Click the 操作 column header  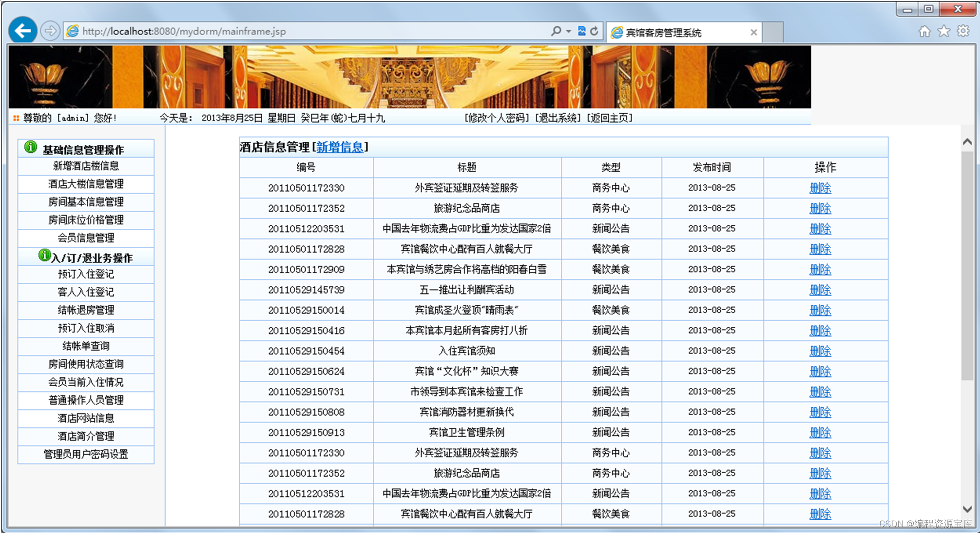(x=826, y=168)
